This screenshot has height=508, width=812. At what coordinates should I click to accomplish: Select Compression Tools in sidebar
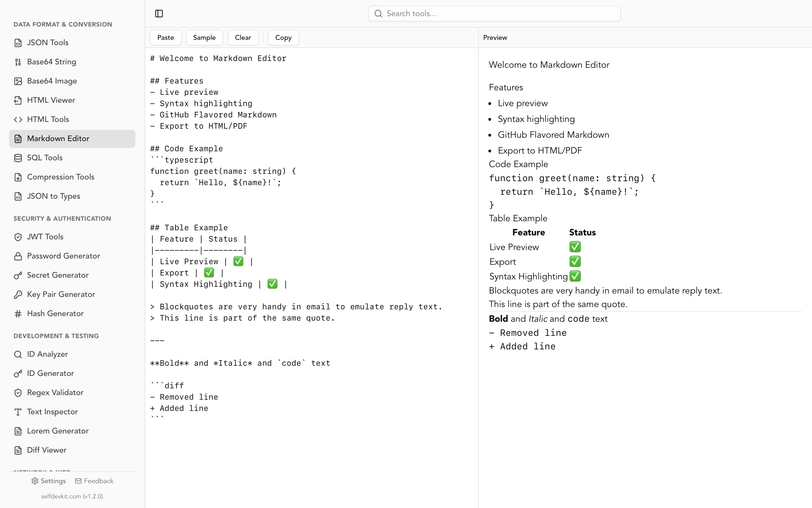[72, 177]
